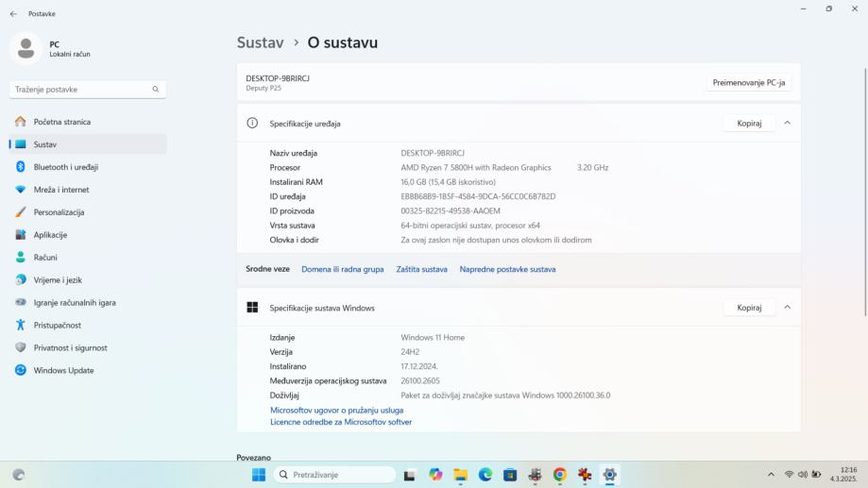The height and width of the screenshot is (488, 868).
Task: Open Zaštita sustava link
Action: click(422, 269)
